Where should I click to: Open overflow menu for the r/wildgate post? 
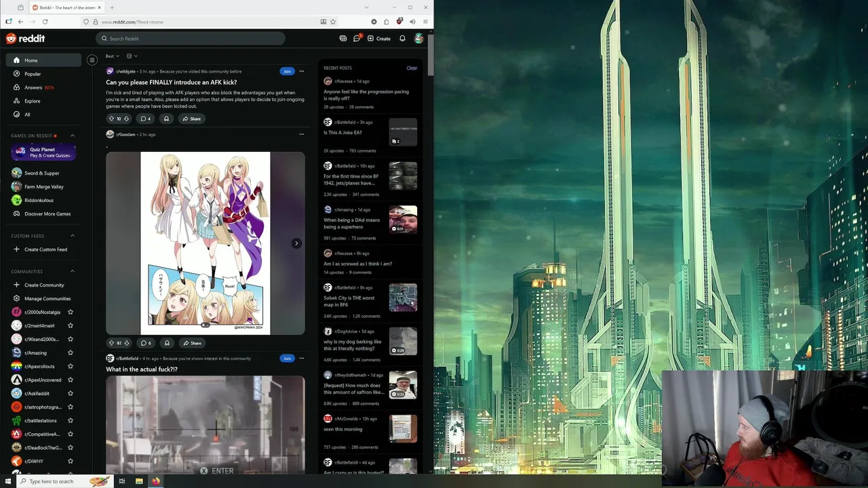[x=302, y=71]
